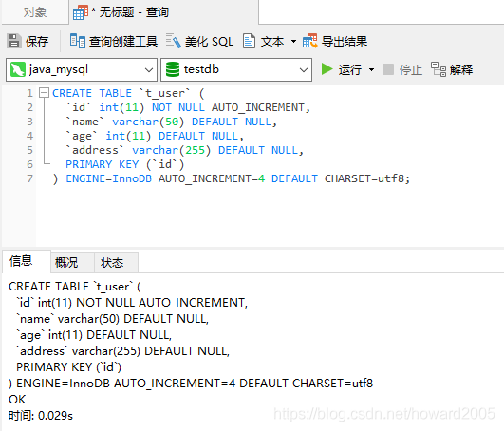Expand the Text button dropdown arrow
The image size is (504, 431).
point(293,41)
